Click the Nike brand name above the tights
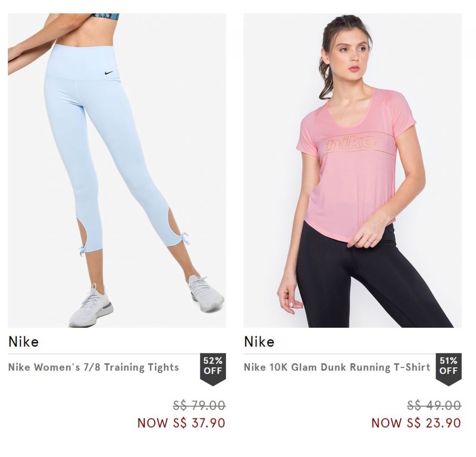476x457 pixels. point(23,342)
